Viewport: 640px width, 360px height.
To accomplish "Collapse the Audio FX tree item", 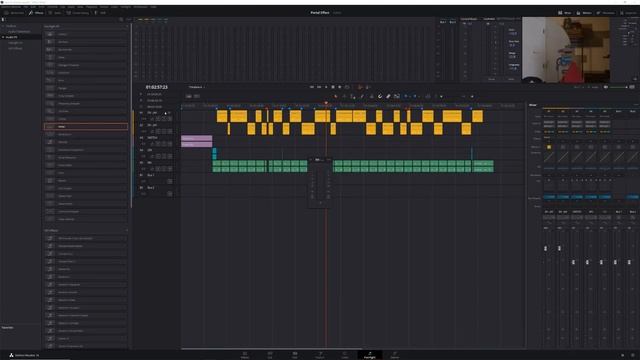I will pyautogui.click(x=3, y=37).
